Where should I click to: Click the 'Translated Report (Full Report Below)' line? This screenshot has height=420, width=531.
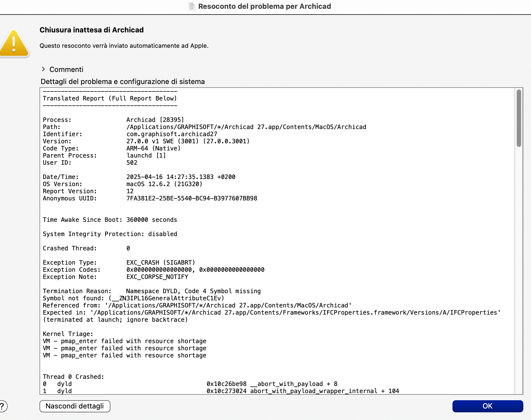(x=110, y=98)
